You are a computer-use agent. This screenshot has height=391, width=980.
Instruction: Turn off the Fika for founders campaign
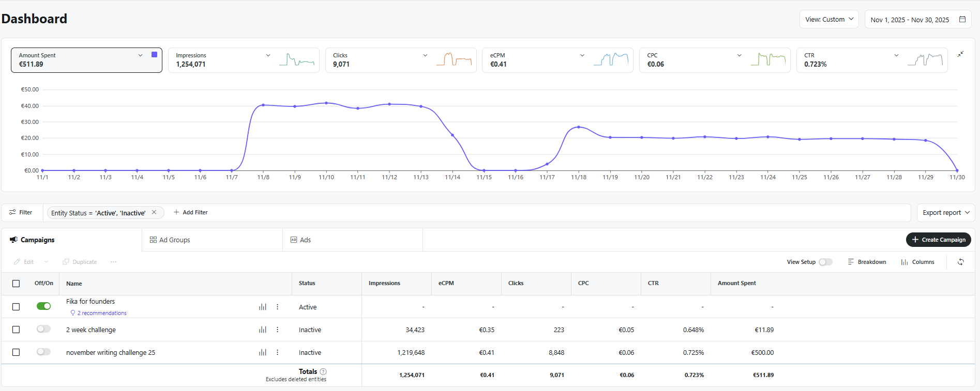click(44, 306)
